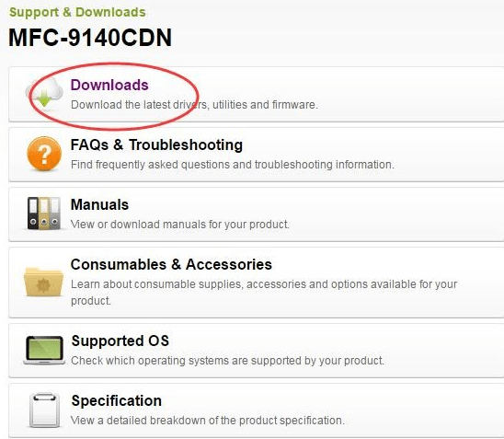Click the Support & Downloads breadcrumb
The height and width of the screenshot is (439, 504).
77,12
